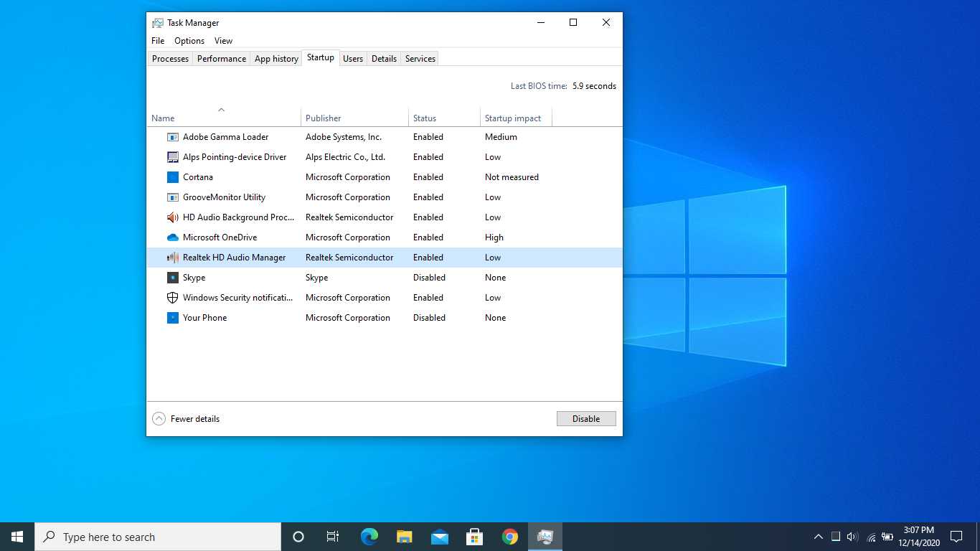The width and height of the screenshot is (980, 551).
Task: Click the Not measured impact value
Action: coord(512,177)
